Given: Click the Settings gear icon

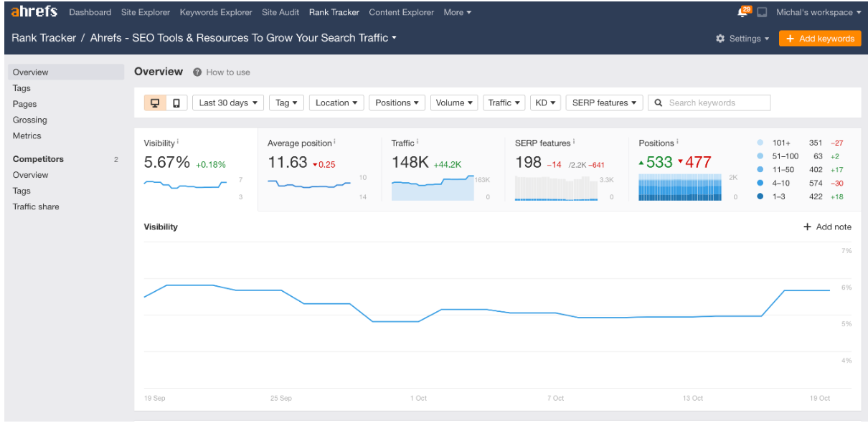Looking at the screenshot, I should 720,39.
